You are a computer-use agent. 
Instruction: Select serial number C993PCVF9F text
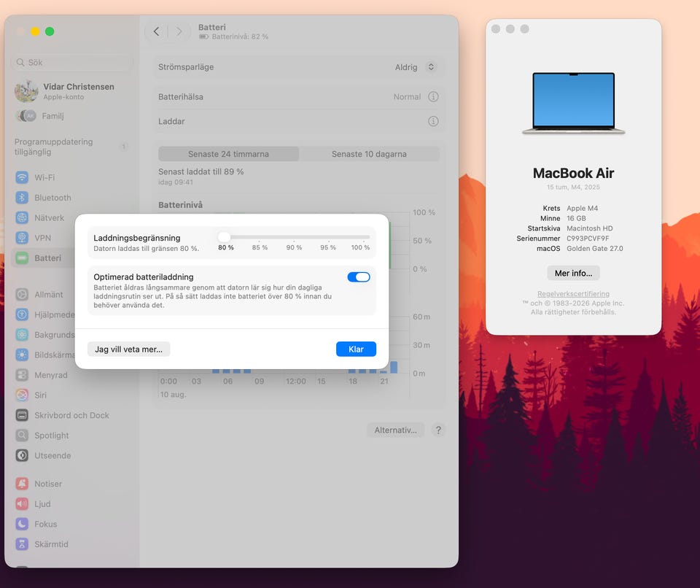(588, 238)
